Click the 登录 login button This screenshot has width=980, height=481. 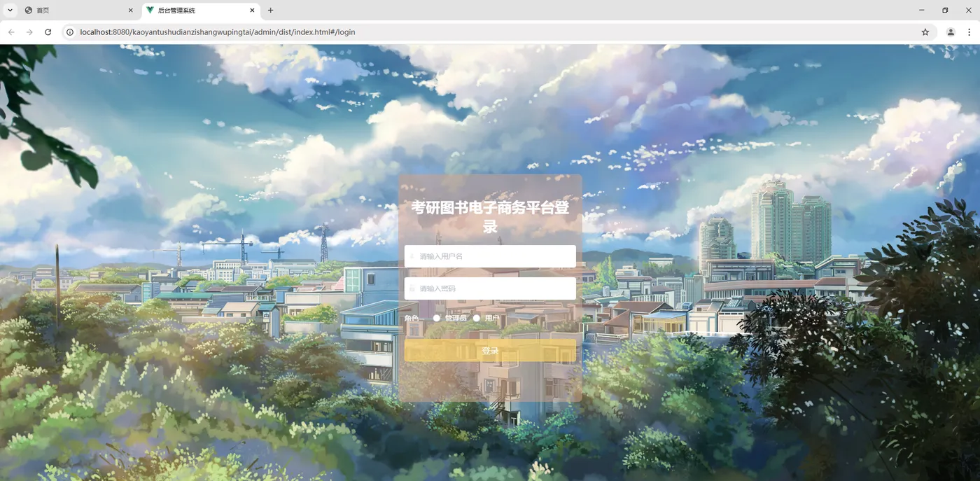pos(490,351)
